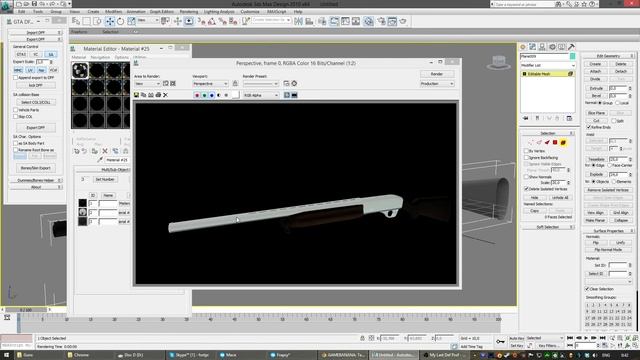Open RGB Alpha channel dropdown

point(261,95)
